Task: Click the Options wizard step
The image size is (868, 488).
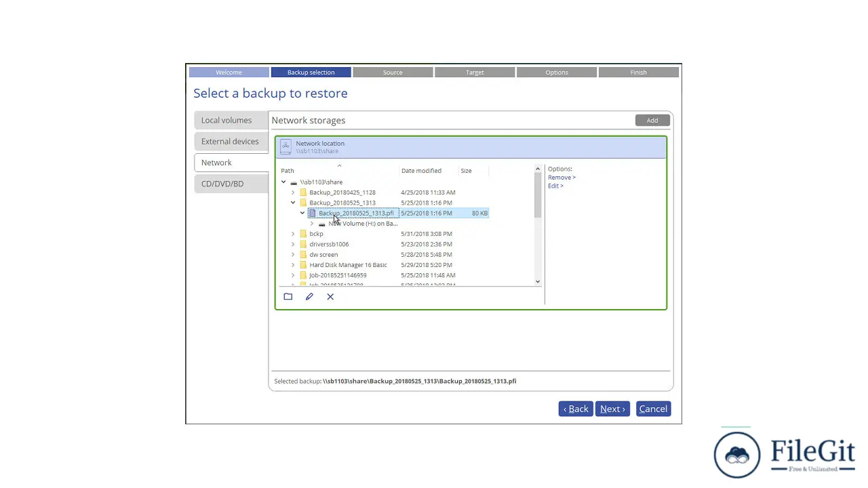Action: point(557,73)
